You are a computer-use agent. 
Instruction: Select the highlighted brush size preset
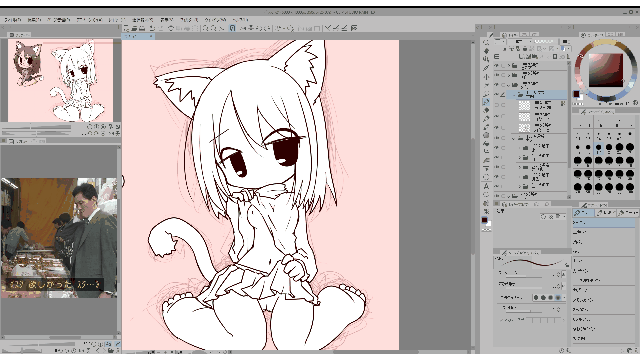tap(599, 147)
